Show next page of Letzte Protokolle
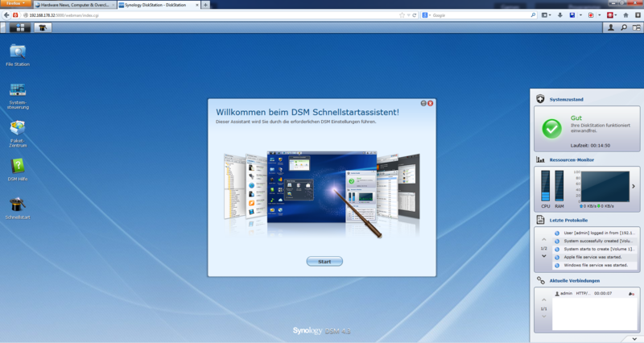644x343 pixels. 544,256
